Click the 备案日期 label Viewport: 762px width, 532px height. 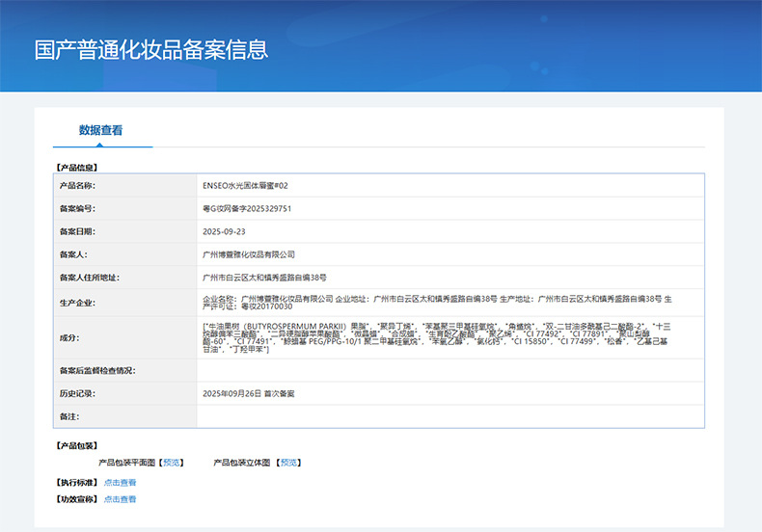77,231
